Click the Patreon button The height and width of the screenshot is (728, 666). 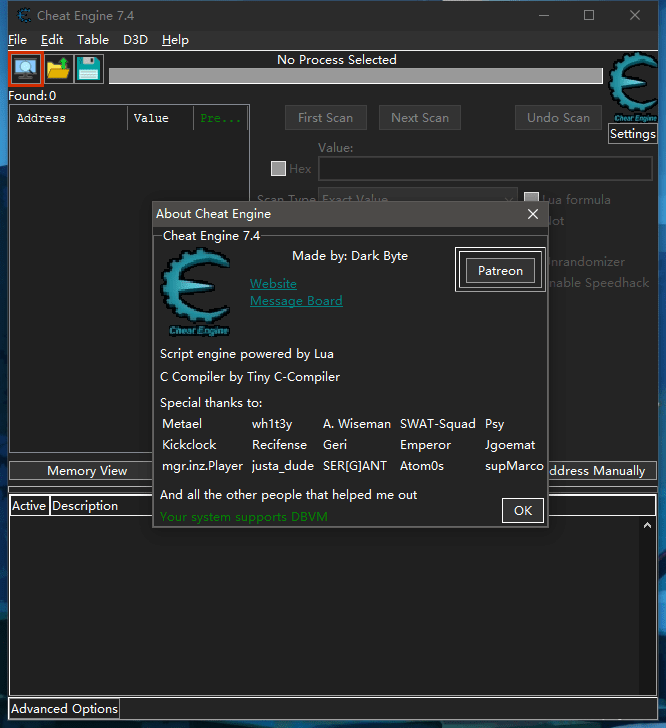point(500,271)
